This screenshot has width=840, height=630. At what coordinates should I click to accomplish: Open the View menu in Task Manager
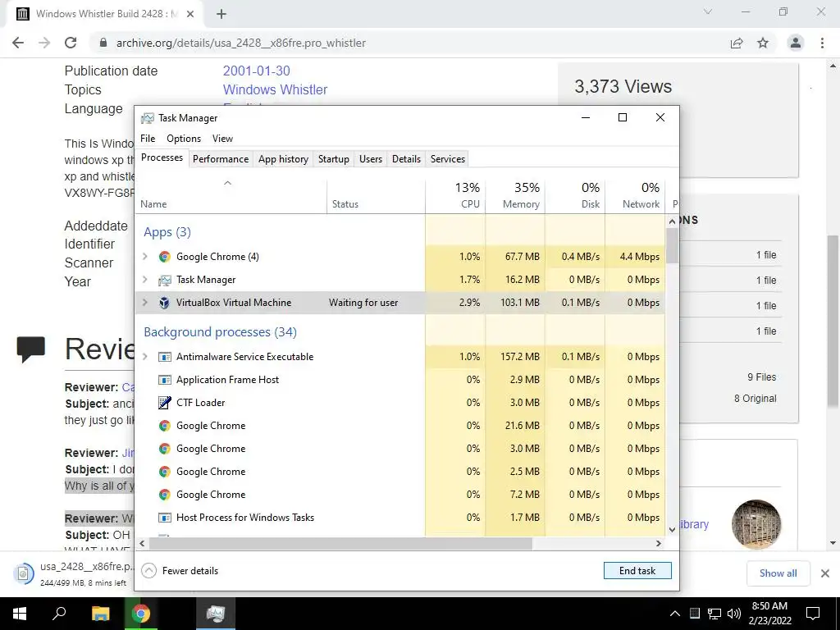pos(222,138)
